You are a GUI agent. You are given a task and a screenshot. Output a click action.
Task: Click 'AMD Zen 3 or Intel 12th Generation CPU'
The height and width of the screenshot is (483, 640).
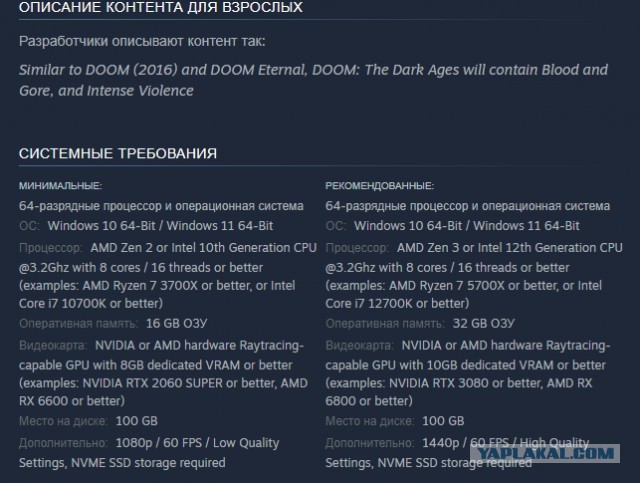[510, 248]
